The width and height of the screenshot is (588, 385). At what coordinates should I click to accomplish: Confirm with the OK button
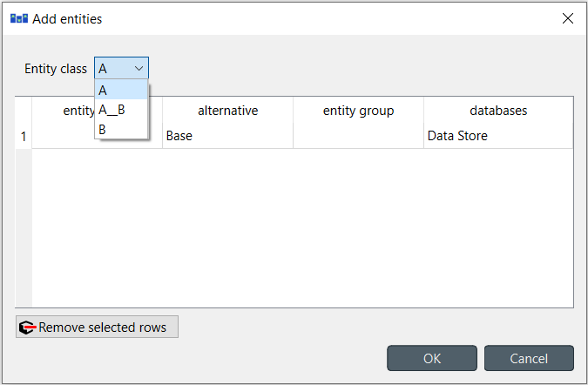(x=432, y=358)
